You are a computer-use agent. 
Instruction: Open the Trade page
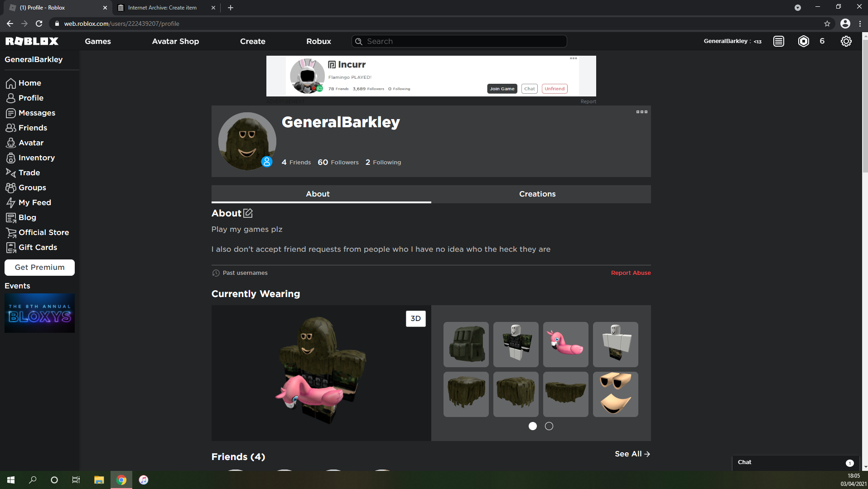(x=23, y=173)
